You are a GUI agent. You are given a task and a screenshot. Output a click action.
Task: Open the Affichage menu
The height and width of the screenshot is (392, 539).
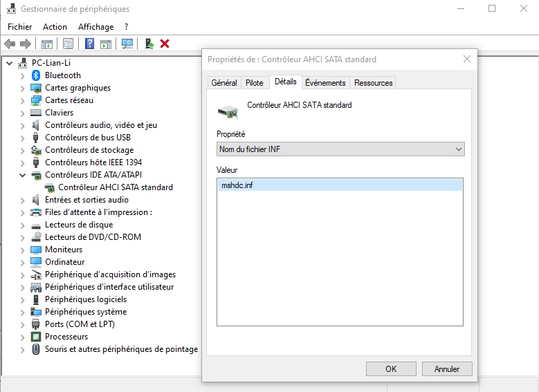coord(95,27)
